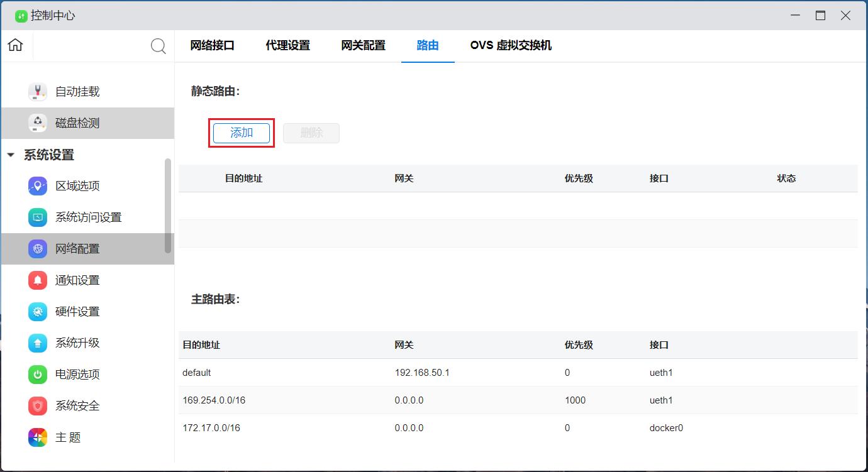The width and height of the screenshot is (868, 472).
Task: Select the 磁盘检测 disk check icon
Action: pos(38,123)
